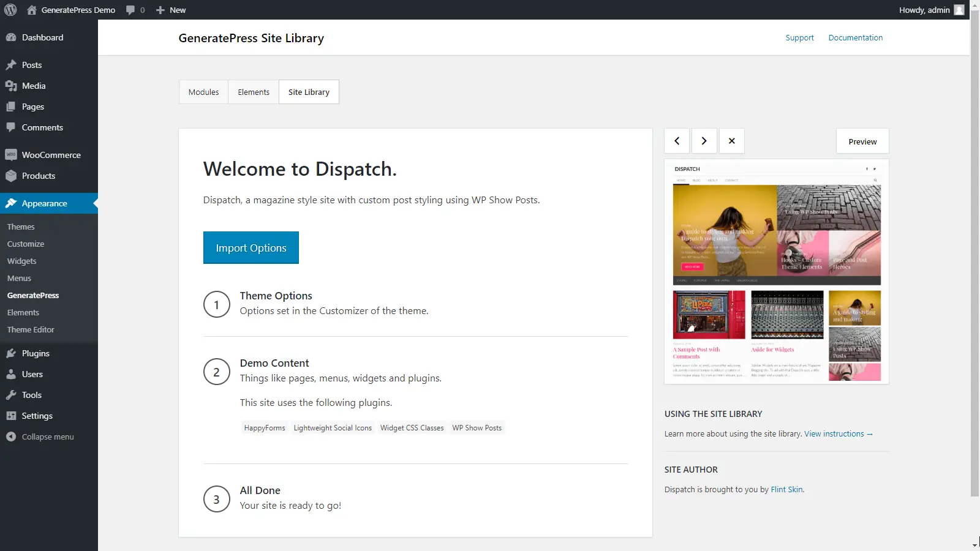Click the Theme Options step heading
This screenshot has width=980, height=551.
(276, 296)
